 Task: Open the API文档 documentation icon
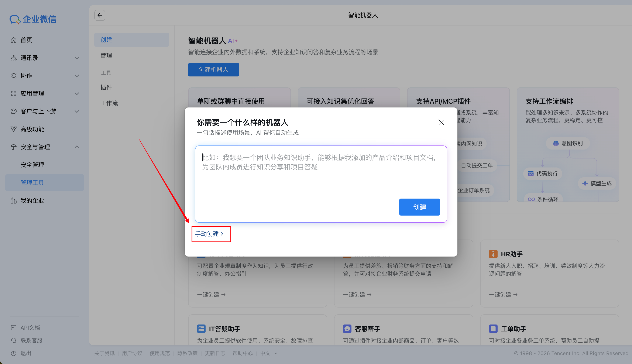click(x=14, y=327)
